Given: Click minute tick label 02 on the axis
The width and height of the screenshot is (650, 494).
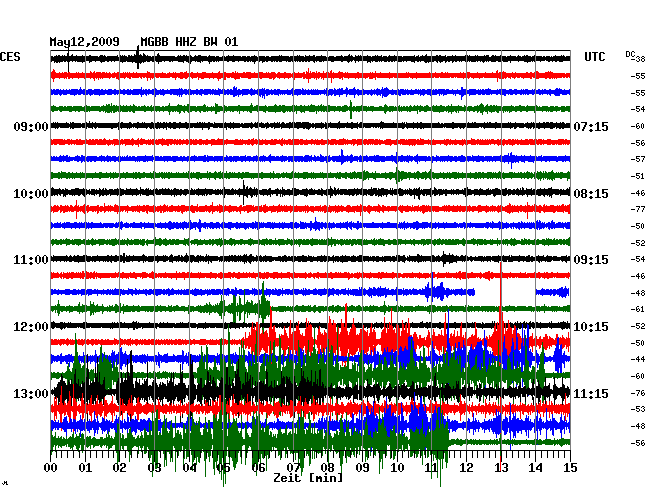Looking at the screenshot, I should click(119, 468).
